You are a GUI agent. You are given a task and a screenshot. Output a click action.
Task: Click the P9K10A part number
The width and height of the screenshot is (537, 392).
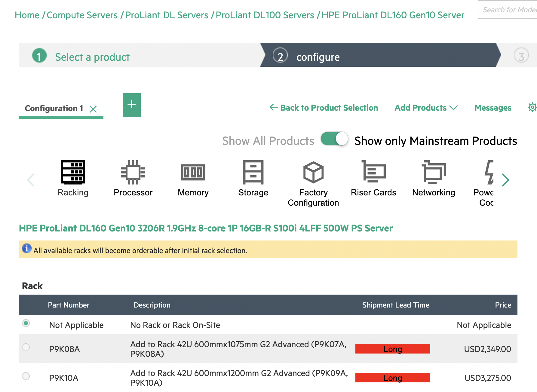click(x=64, y=378)
